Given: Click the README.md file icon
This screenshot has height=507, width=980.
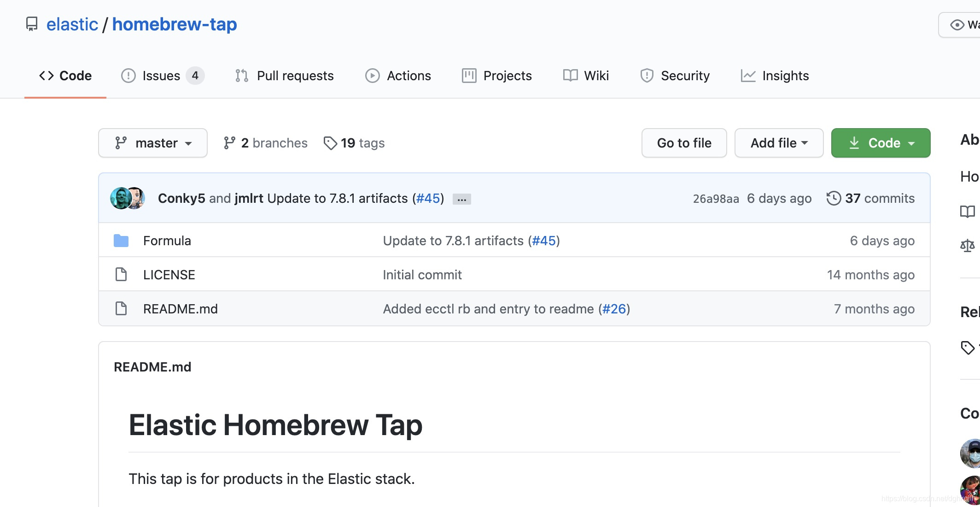Looking at the screenshot, I should pyautogui.click(x=121, y=308).
